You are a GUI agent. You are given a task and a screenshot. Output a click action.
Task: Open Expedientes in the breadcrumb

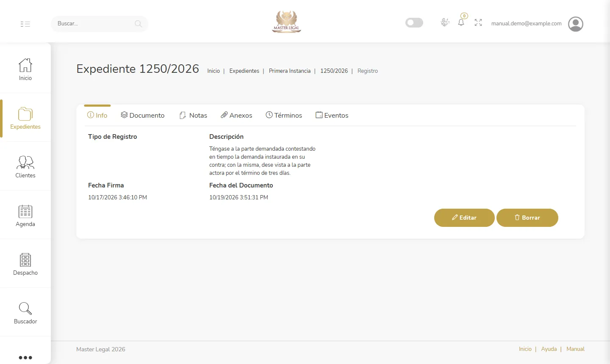click(244, 71)
